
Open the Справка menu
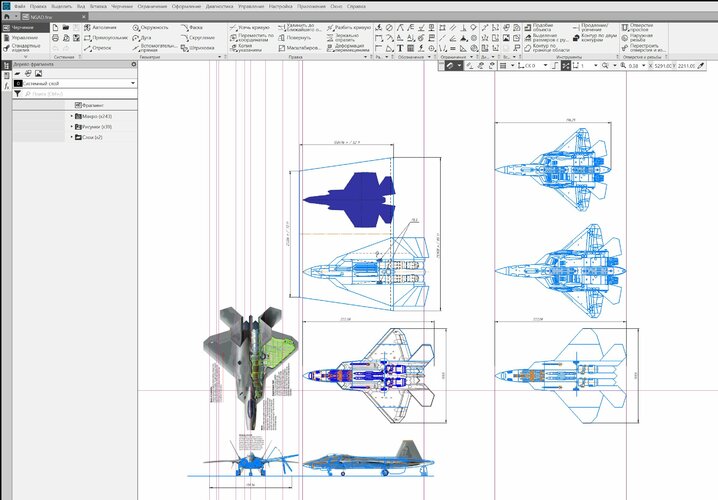[356, 6]
